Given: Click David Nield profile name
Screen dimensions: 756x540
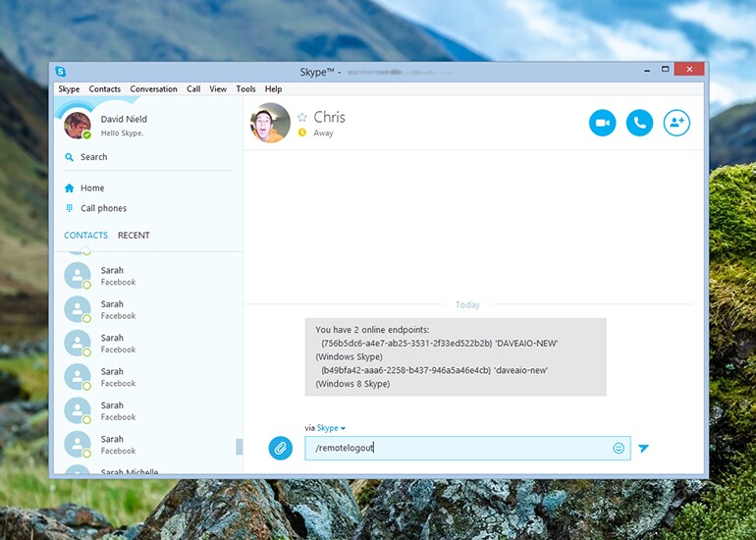Looking at the screenshot, I should tap(124, 119).
